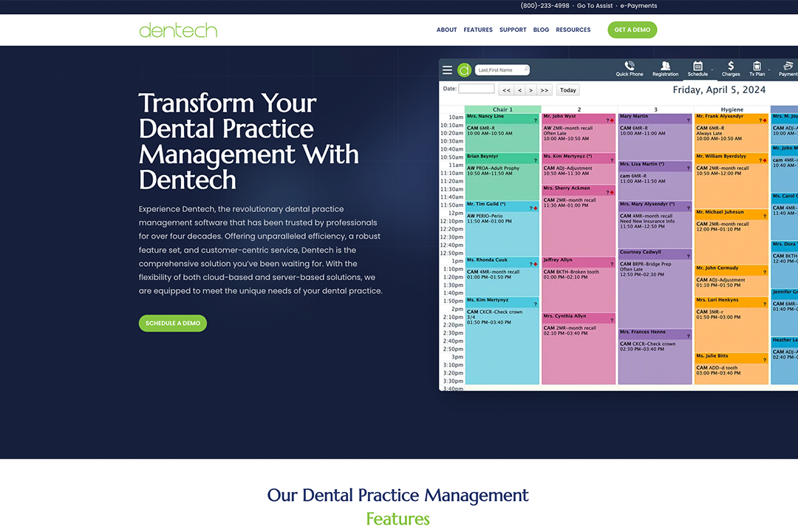The width and height of the screenshot is (798, 532).
Task: Open the Quick Phone tool
Action: [630, 69]
